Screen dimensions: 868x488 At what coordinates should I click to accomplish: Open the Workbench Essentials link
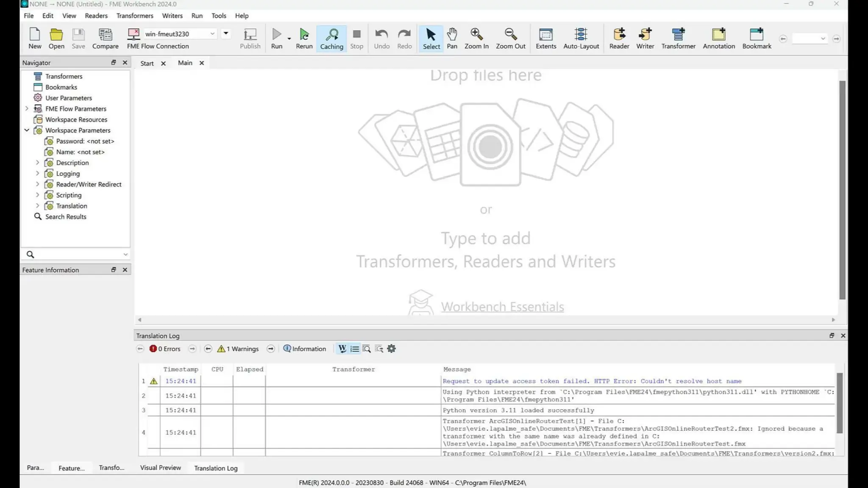pos(502,307)
